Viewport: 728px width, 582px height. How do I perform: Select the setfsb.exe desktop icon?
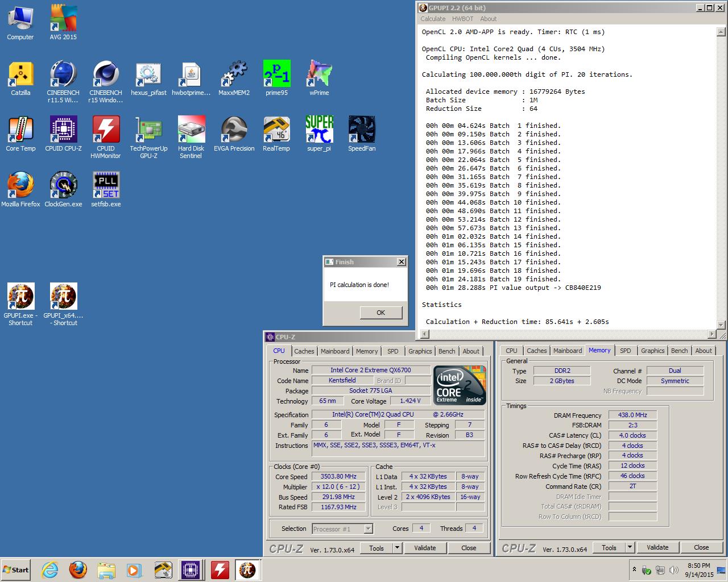tap(106, 190)
